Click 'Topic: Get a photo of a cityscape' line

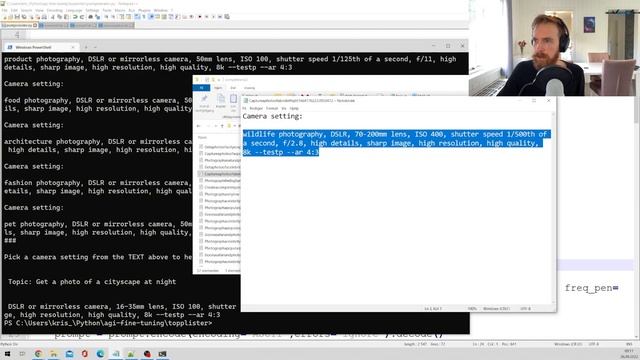pos(92,282)
